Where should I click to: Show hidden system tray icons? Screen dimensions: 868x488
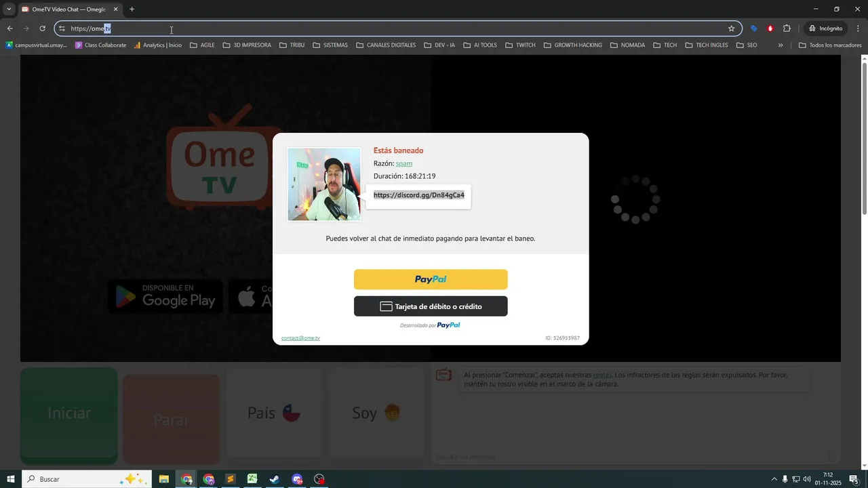coord(774,479)
